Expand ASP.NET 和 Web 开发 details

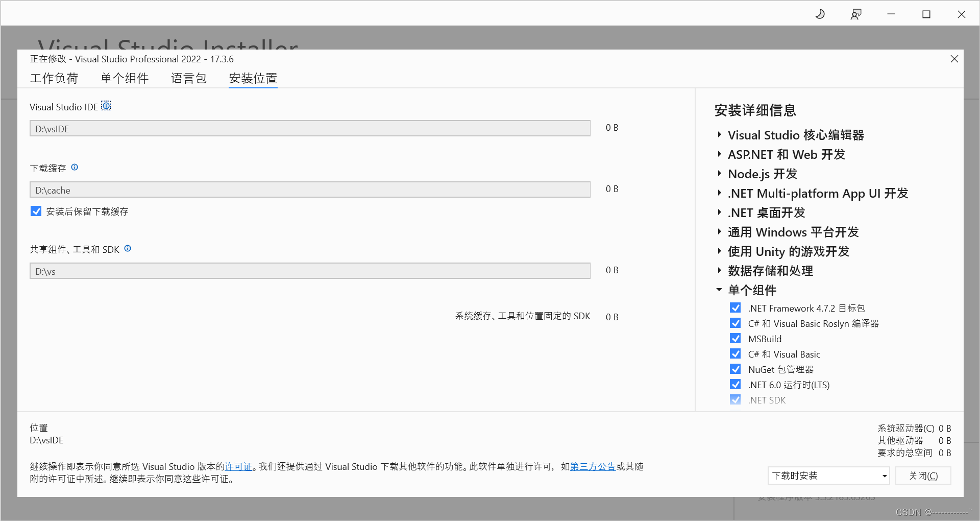click(719, 154)
